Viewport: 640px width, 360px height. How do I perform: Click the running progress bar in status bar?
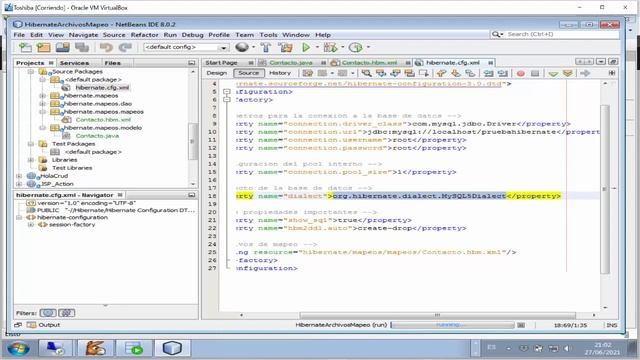[x=452, y=325]
